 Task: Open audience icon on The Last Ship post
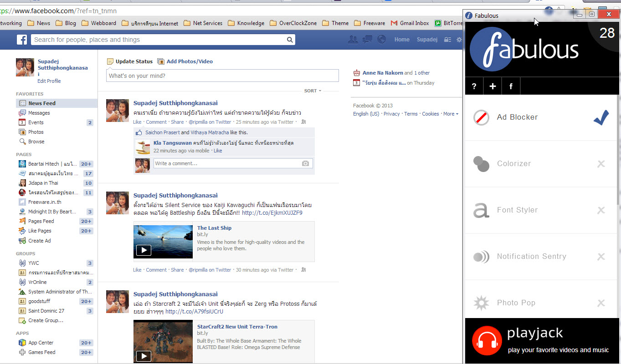[303, 270]
